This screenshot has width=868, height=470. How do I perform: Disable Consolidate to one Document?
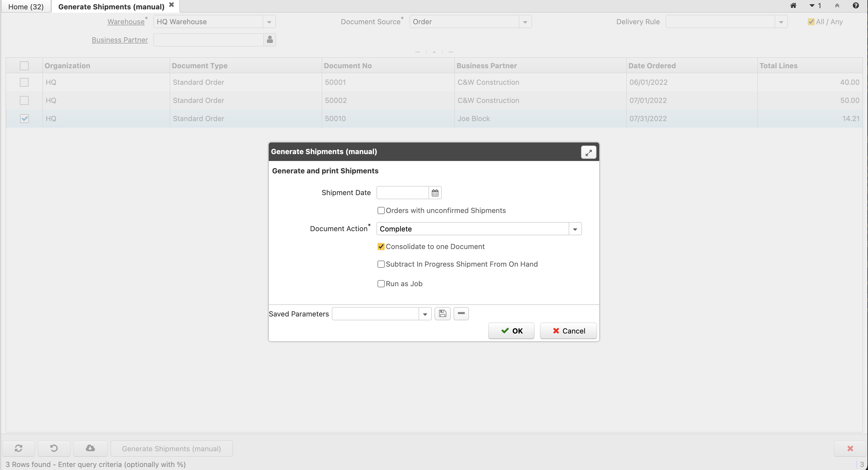tap(381, 247)
